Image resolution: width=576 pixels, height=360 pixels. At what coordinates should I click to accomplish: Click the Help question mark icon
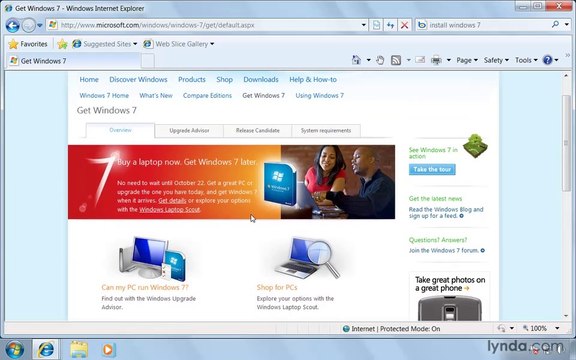click(x=547, y=60)
